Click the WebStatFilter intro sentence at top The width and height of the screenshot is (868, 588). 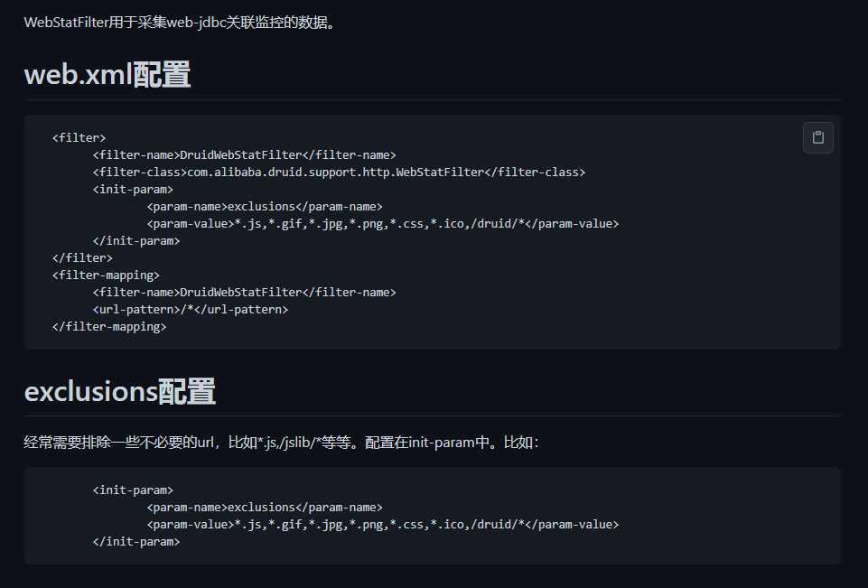(x=180, y=23)
